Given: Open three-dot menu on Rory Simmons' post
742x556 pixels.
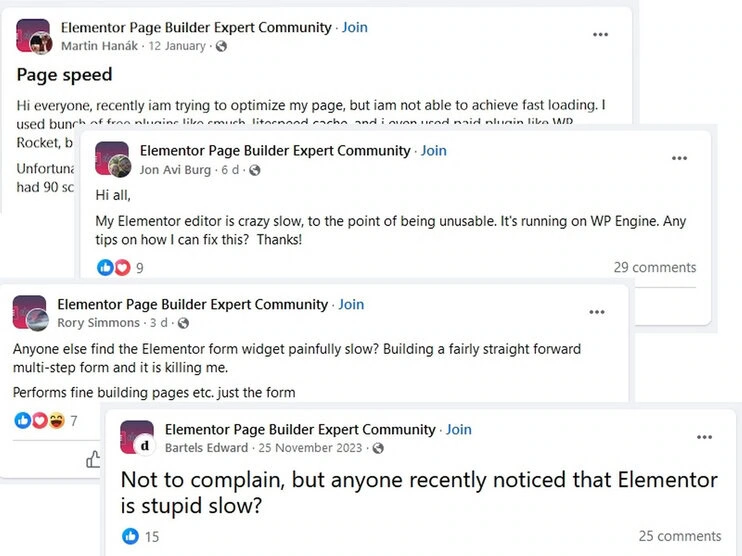Looking at the screenshot, I should pos(597,312).
